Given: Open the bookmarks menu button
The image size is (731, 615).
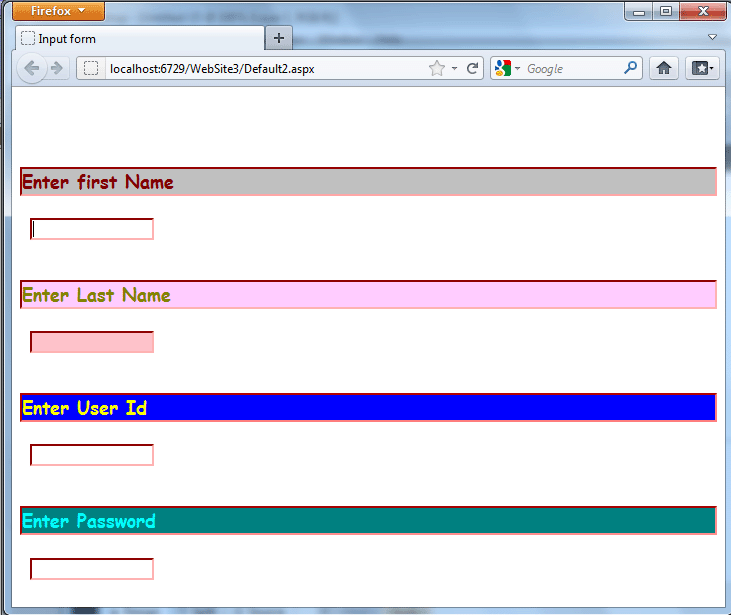Looking at the screenshot, I should 702,69.
